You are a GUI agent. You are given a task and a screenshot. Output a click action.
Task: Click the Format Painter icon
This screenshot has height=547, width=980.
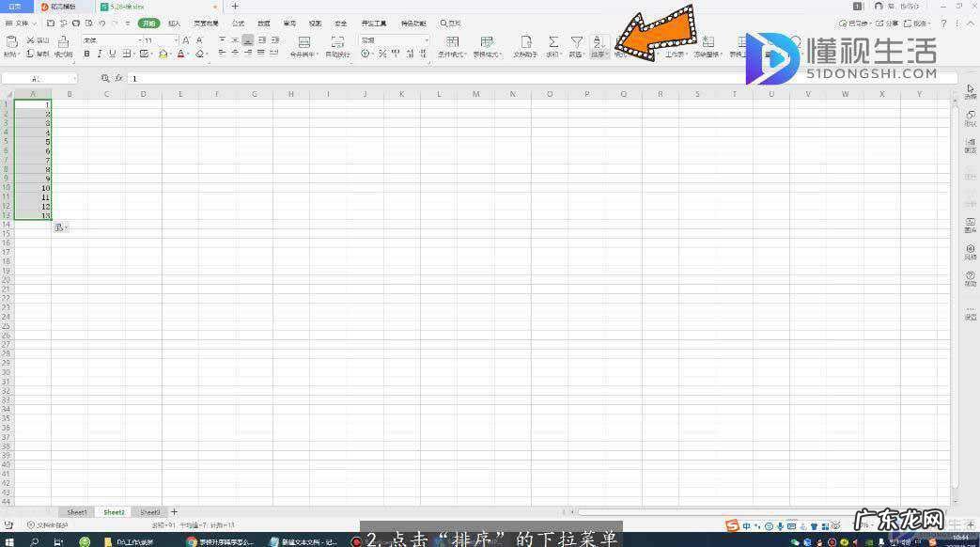click(63, 43)
